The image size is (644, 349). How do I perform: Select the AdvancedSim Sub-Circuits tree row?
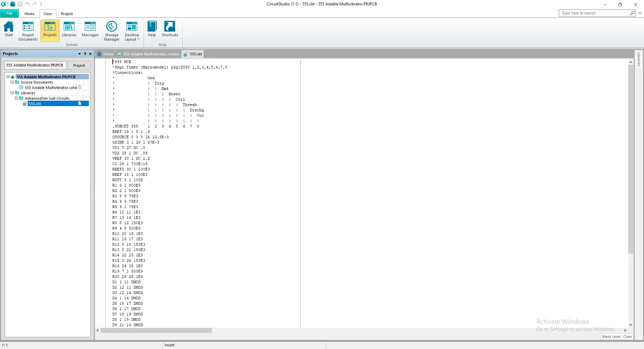[47, 98]
